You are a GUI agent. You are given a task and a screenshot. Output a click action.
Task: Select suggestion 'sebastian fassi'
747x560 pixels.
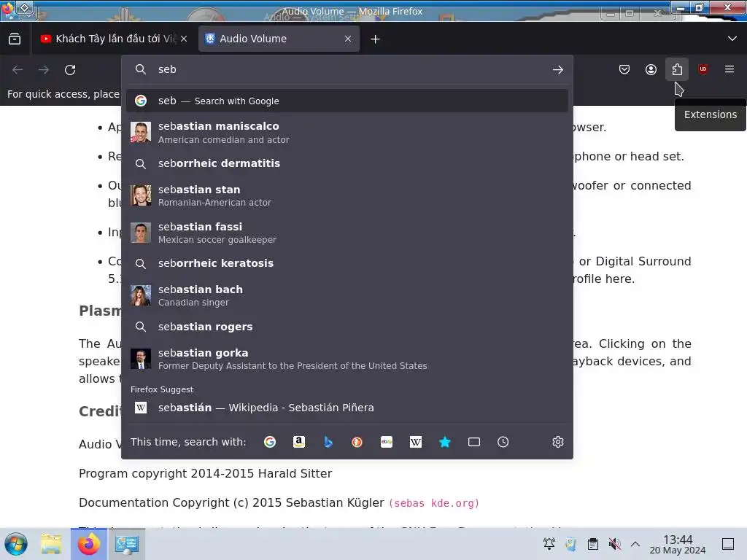(x=347, y=233)
